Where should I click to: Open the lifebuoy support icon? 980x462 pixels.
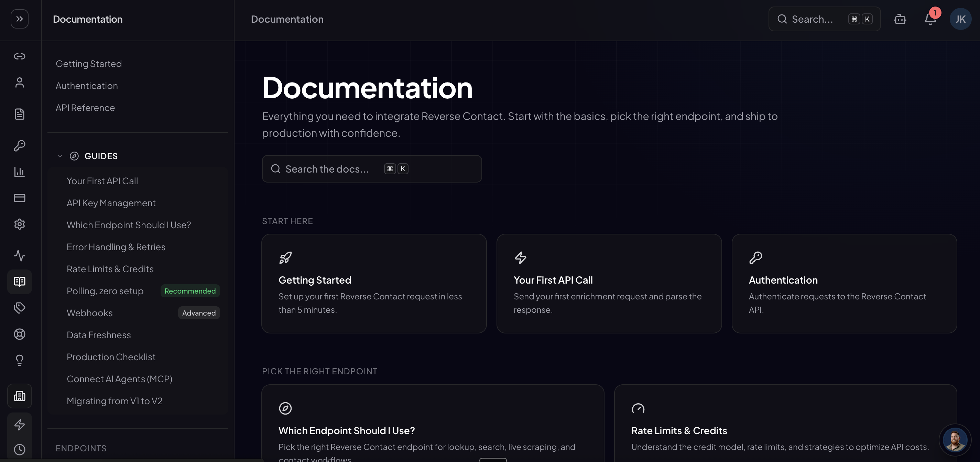[19, 334]
